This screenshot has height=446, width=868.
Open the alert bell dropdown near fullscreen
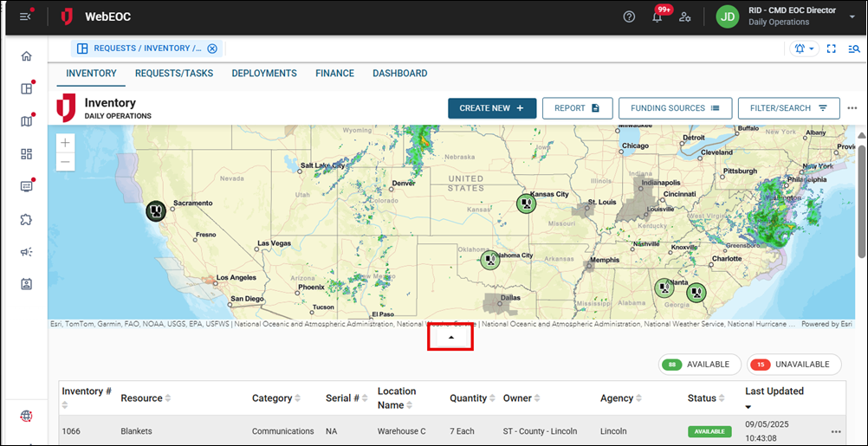[805, 48]
